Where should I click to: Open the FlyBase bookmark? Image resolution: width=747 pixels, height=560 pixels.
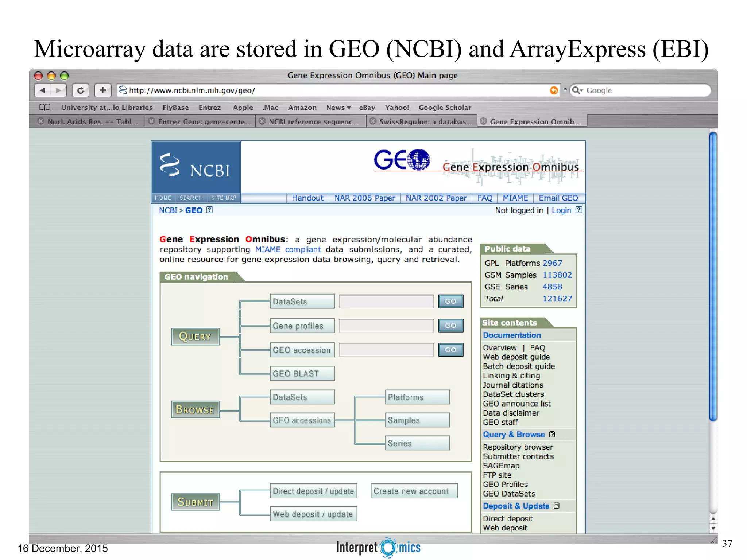click(x=175, y=108)
